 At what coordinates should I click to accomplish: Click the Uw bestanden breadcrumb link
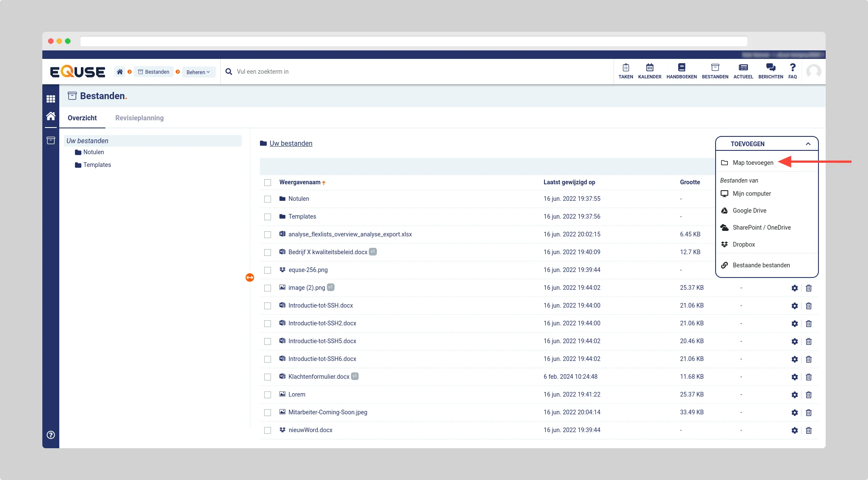click(291, 144)
